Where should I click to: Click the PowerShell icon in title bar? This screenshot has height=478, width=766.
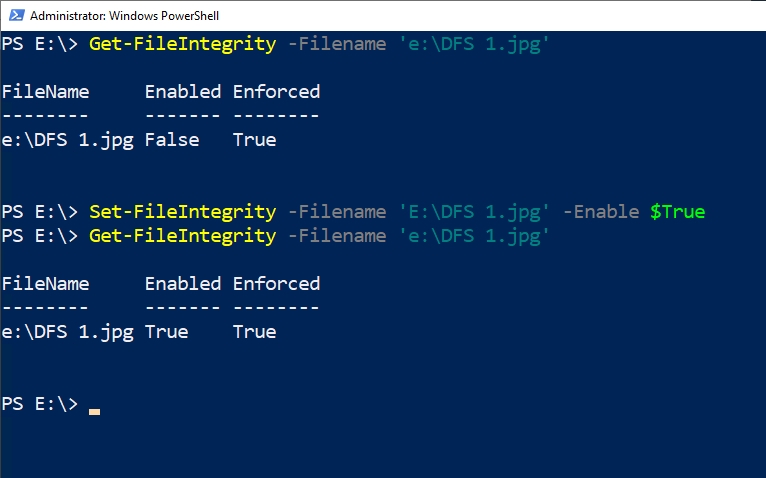pyautogui.click(x=15, y=16)
